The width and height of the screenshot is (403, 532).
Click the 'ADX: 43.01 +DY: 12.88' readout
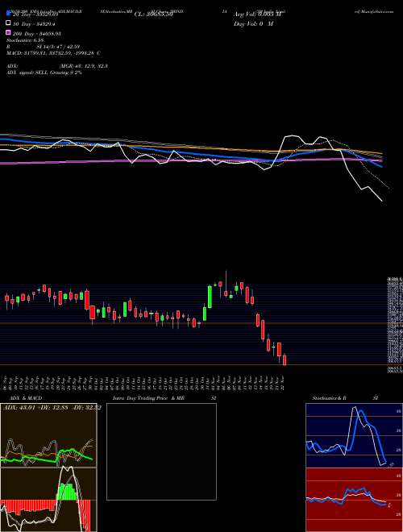click(x=52, y=408)
